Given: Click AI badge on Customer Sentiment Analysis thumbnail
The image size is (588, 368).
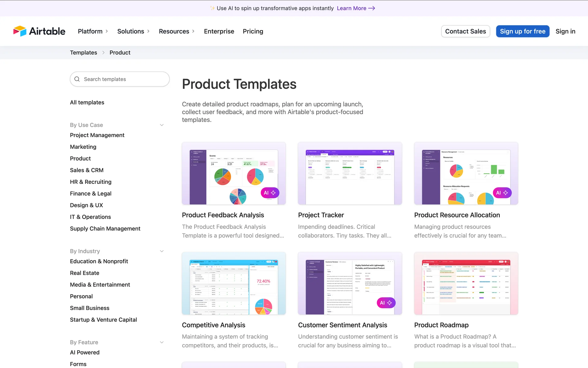Looking at the screenshot, I should (x=386, y=303).
